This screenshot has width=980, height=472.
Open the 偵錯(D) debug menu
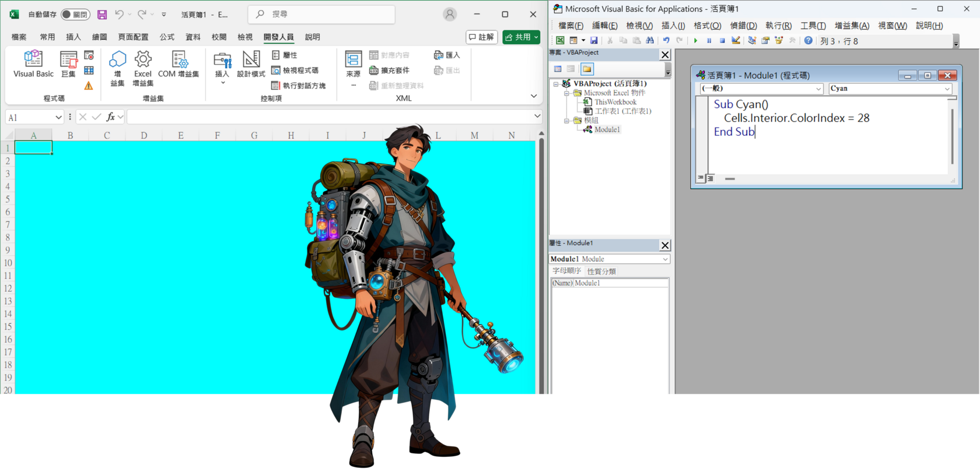coord(743,26)
